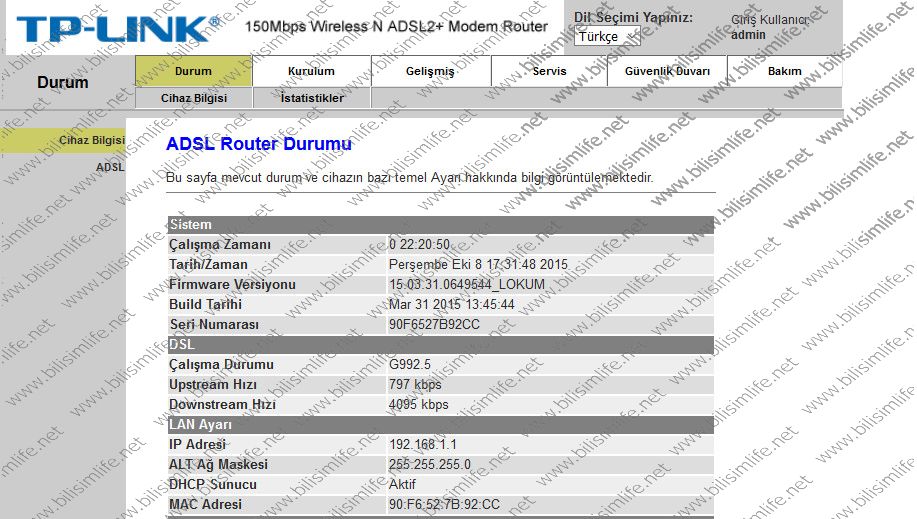The height and width of the screenshot is (519, 917).
Task: Click the DHCP Sunucu label
Action: click(x=213, y=484)
